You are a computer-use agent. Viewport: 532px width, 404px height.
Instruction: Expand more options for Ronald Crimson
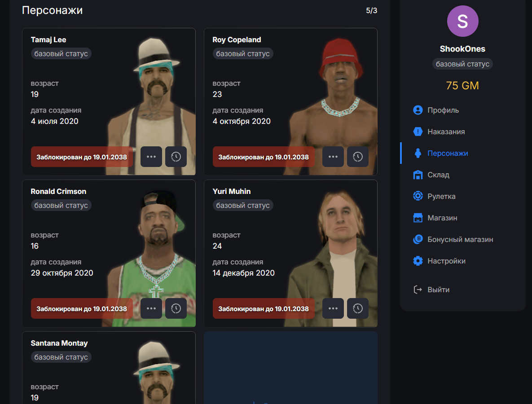(151, 308)
